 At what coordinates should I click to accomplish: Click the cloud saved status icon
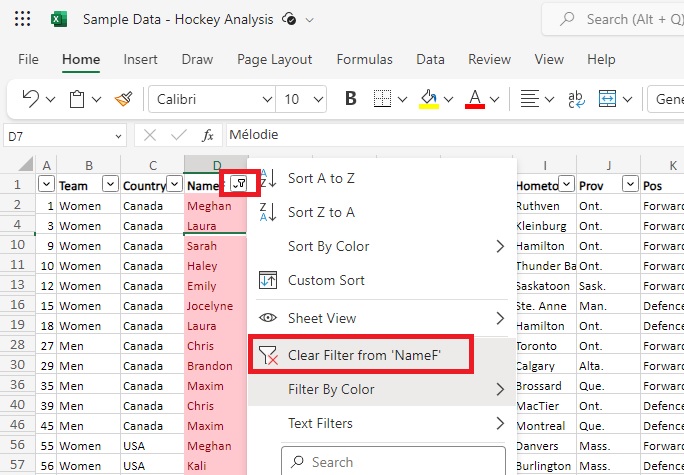click(x=289, y=19)
